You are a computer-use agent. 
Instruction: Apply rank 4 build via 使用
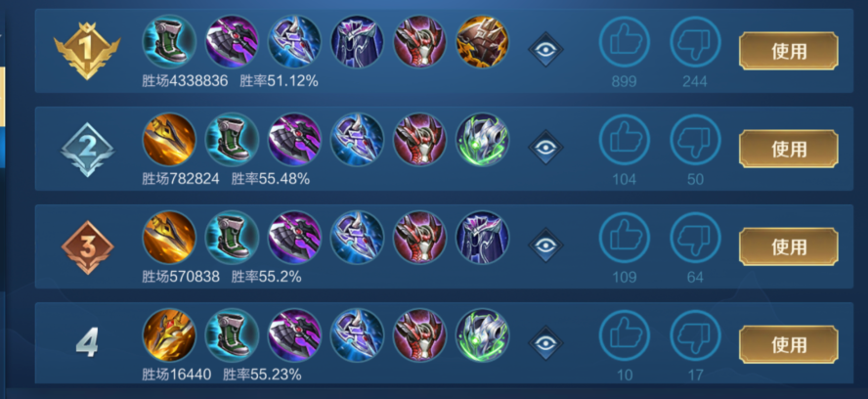788,344
